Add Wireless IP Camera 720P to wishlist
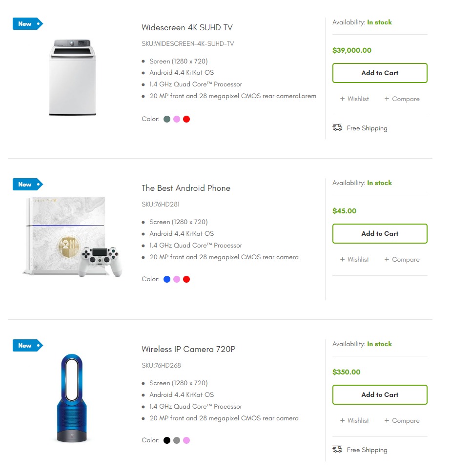 click(x=355, y=421)
